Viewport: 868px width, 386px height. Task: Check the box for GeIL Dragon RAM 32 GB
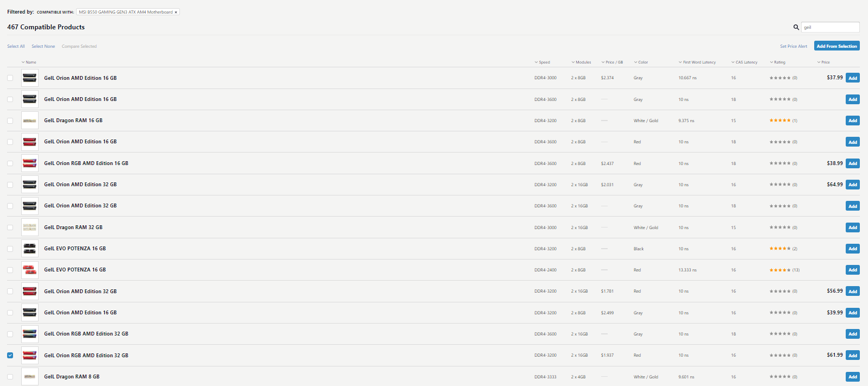[10, 227]
